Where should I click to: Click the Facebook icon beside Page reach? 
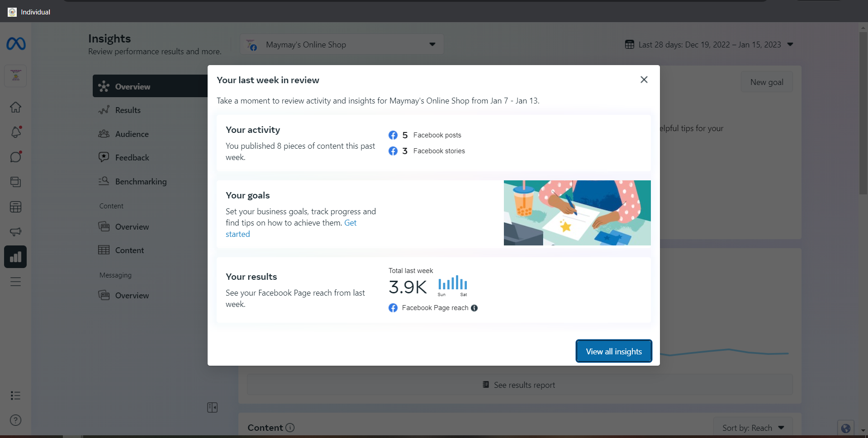393,308
